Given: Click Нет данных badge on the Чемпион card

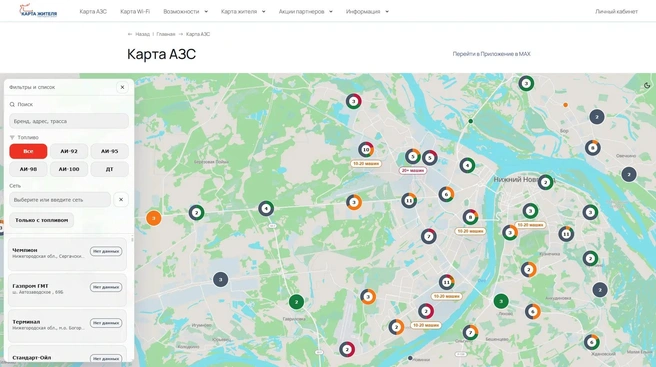Looking at the screenshot, I should point(106,251).
